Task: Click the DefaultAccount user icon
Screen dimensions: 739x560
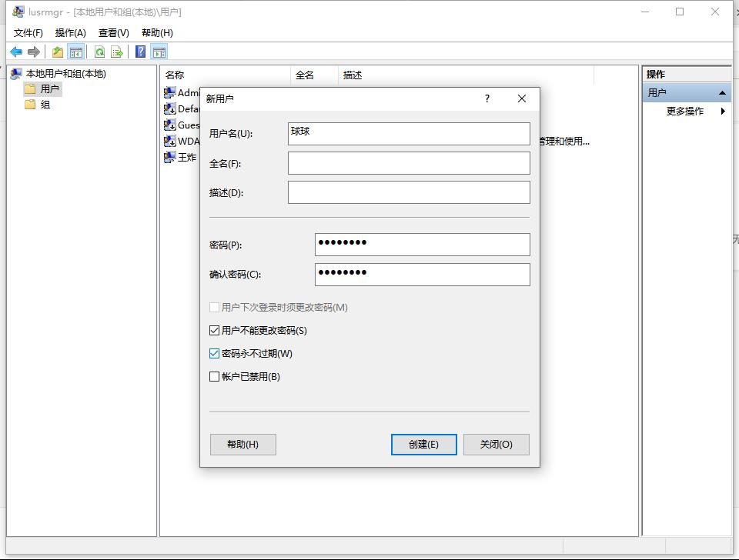Action: (x=169, y=108)
